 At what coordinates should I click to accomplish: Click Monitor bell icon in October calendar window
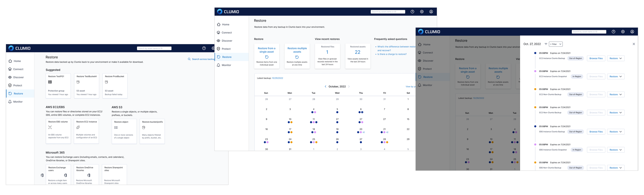pyautogui.click(x=218, y=65)
